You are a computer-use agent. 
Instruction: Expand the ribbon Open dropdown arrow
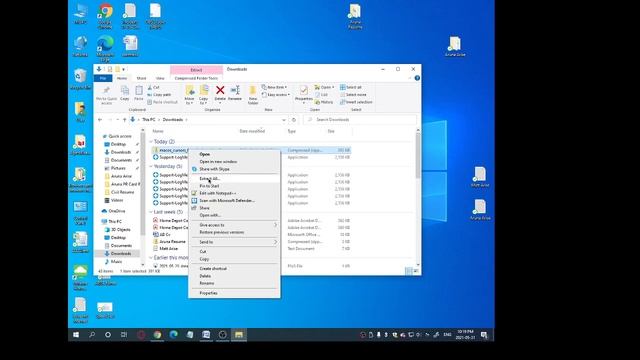click(x=333, y=87)
